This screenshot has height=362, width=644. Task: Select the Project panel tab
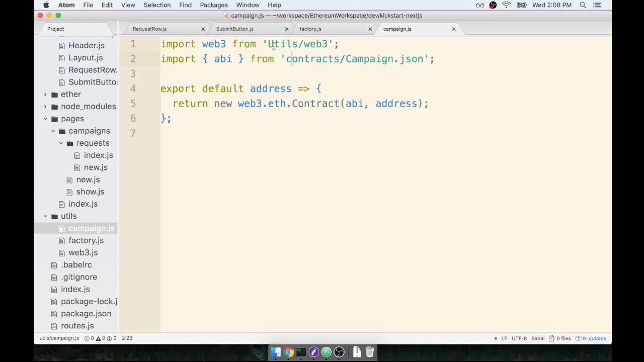click(56, 29)
